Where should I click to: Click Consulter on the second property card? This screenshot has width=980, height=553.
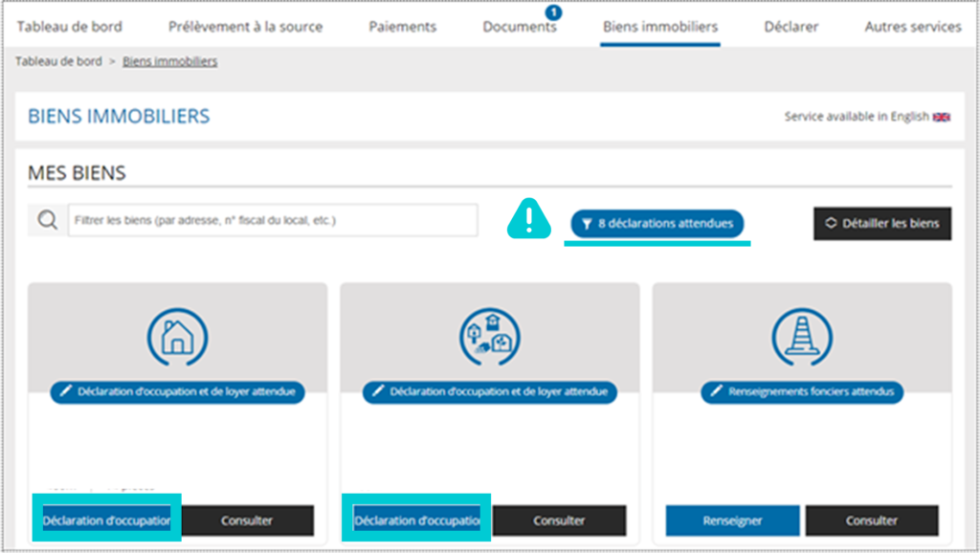559,520
